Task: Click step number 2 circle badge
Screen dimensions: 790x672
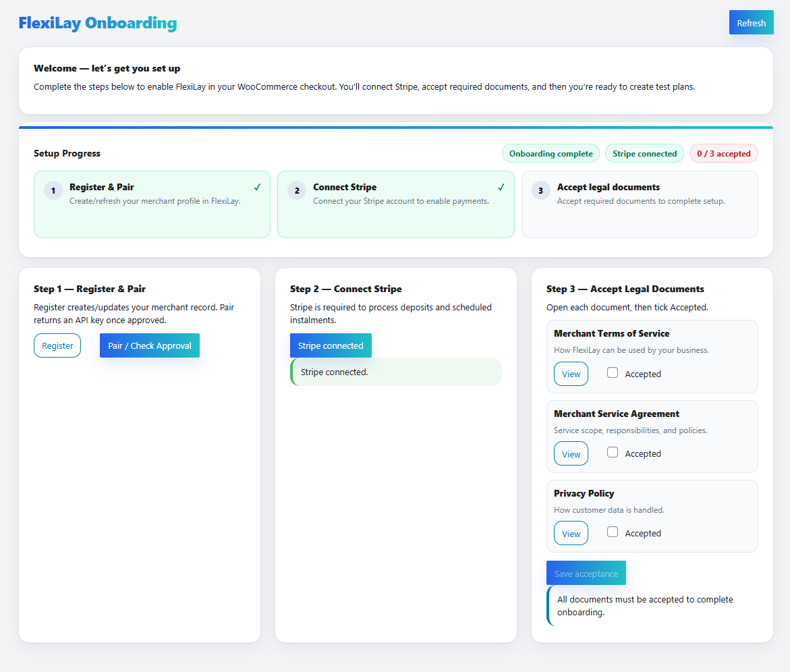Action: pyautogui.click(x=297, y=190)
